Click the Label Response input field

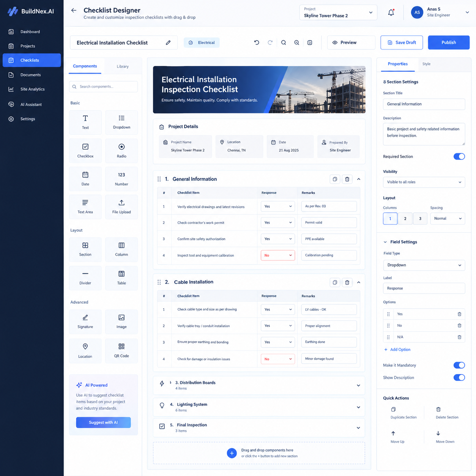[x=424, y=288]
